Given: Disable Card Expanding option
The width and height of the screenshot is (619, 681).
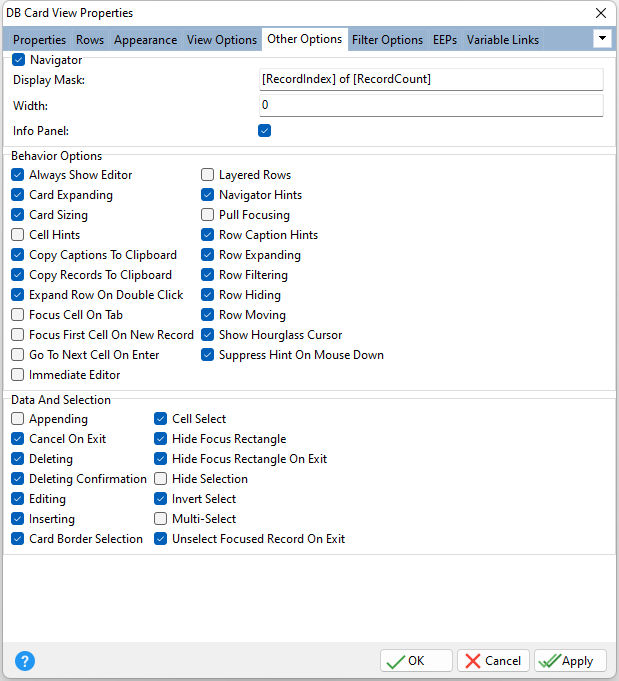Looking at the screenshot, I should 17,195.
